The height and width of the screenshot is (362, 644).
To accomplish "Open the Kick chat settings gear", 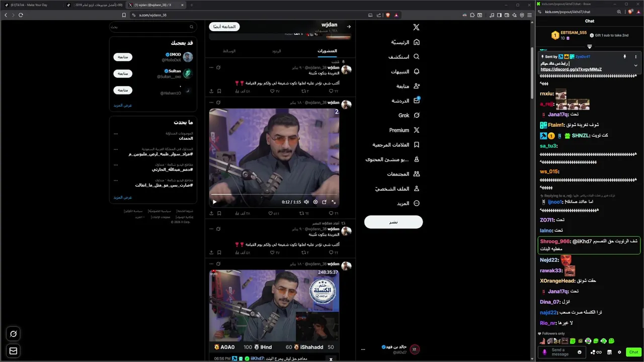I will point(619,352).
